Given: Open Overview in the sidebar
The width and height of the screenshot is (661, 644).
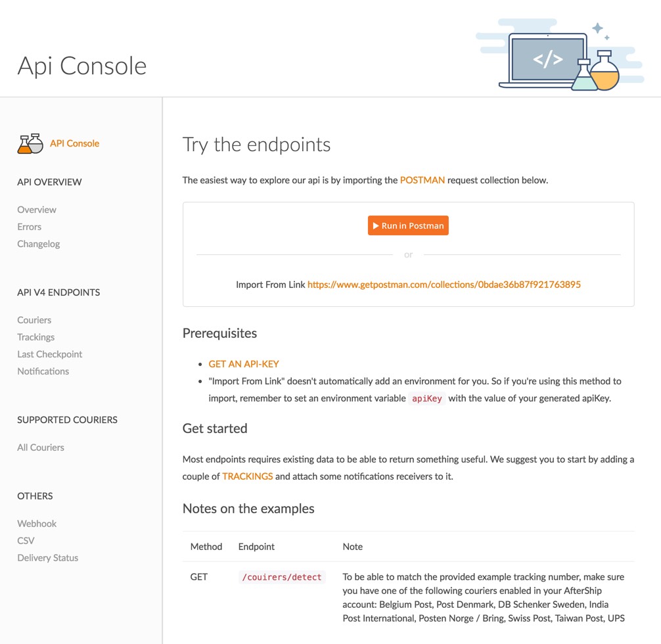Looking at the screenshot, I should [37, 210].
